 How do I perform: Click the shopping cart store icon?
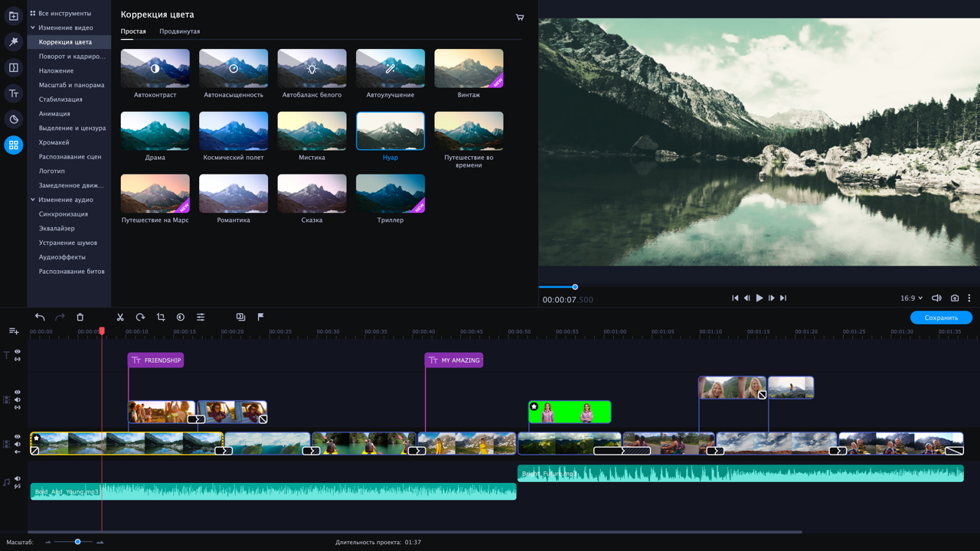pyautogui.click(x=520, y=17)
